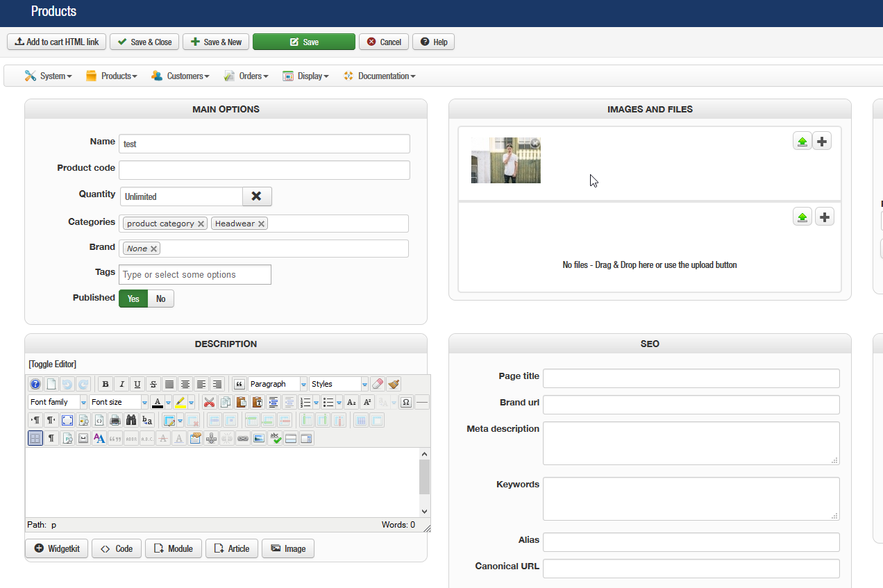Click the scissors Cut icon
Image resolution: width=883 pixels, height=588 pixels.
pos(208,402)
